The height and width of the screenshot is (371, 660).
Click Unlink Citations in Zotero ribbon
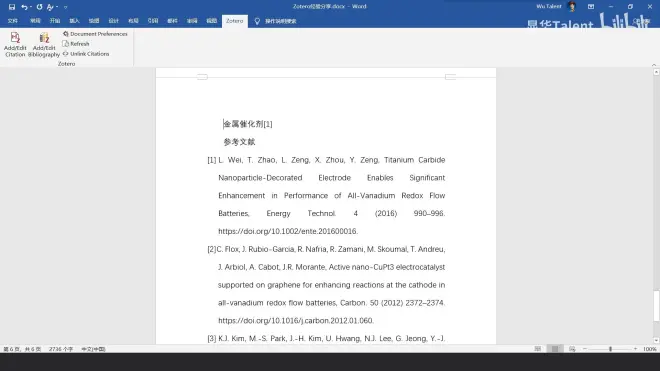[x=86, y=54]
